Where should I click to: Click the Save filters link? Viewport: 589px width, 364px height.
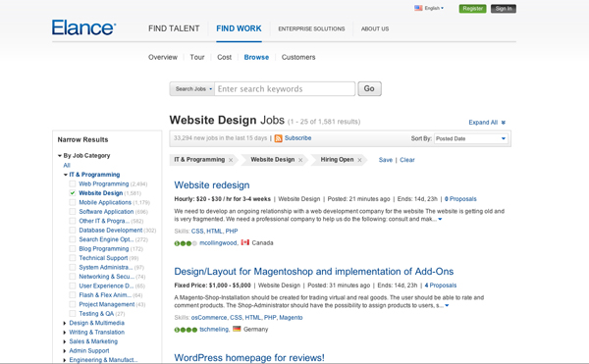pos(386,160)
